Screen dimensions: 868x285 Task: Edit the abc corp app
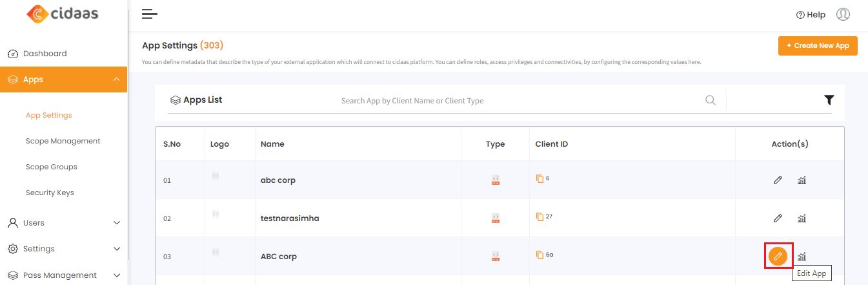click(x=778, y=180)
